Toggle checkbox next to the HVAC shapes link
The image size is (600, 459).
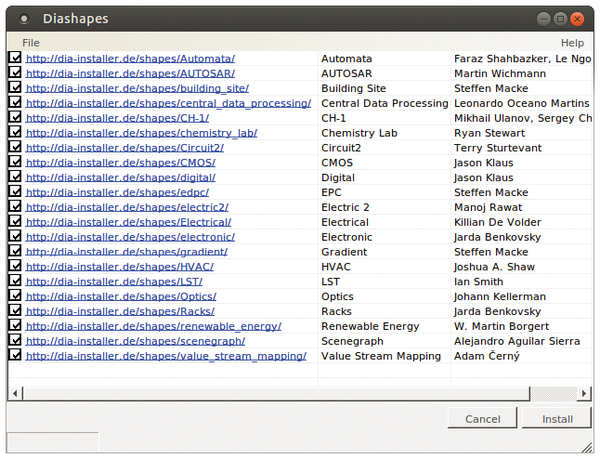pos(15,266)
